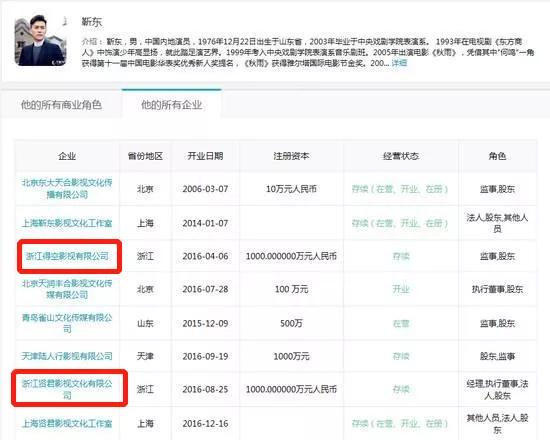Click the 企业 column header

pos(67,156)
